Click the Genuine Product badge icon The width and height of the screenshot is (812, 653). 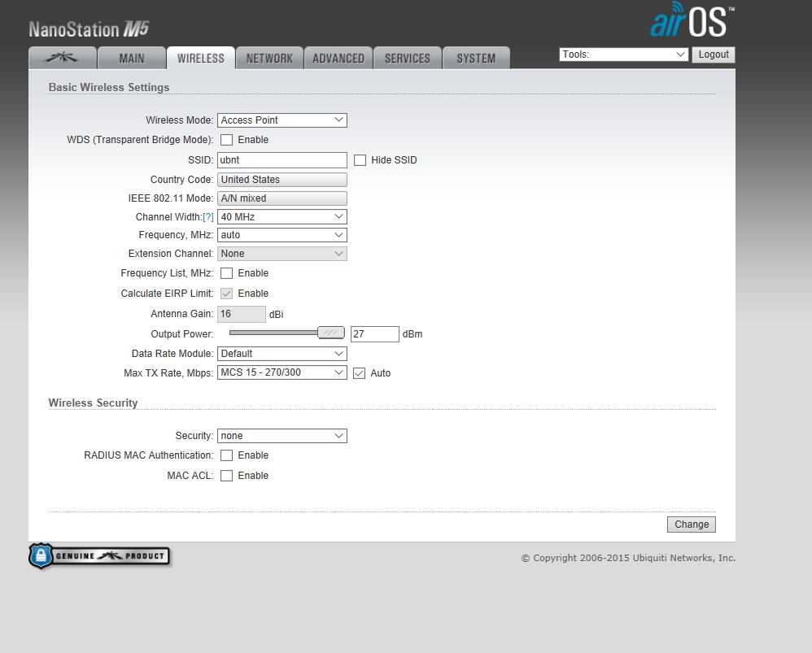[99, 556]
